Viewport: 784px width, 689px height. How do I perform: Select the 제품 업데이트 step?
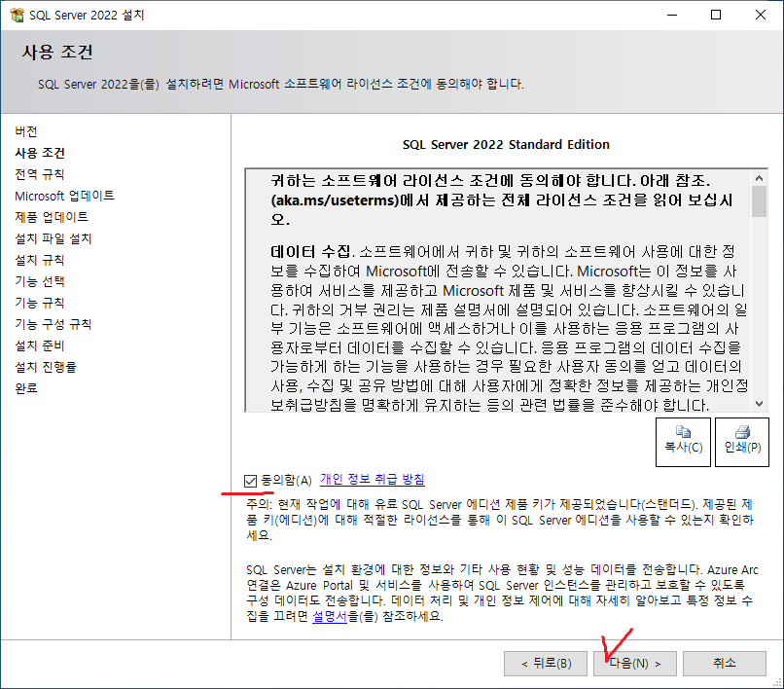[x=52, y=217]
